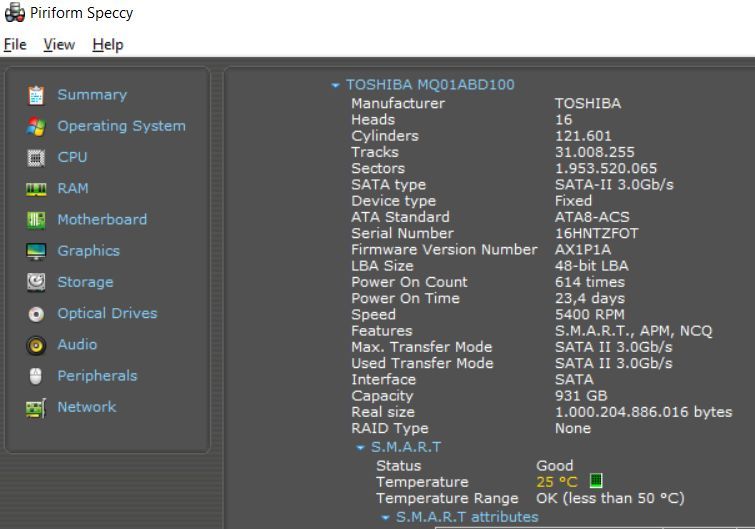Click the Network card icon
This screenshot has height=529, width=755.
point(36,408)
